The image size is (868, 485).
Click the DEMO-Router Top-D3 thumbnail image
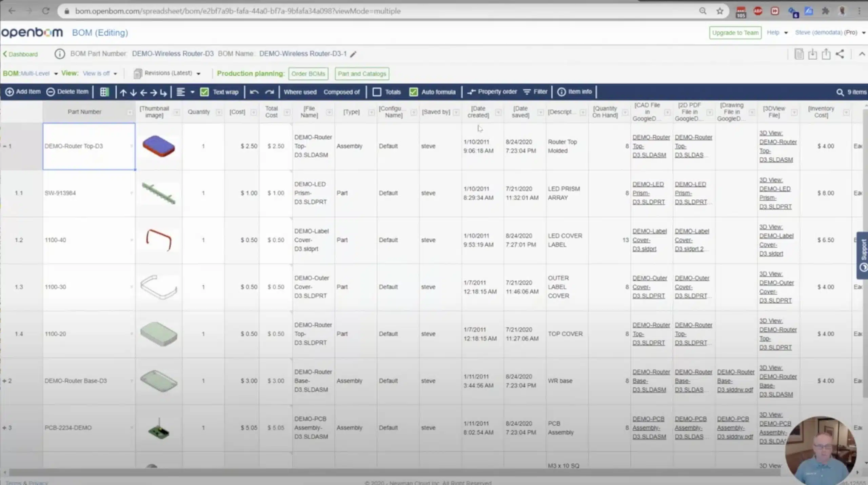click(159, 146)
